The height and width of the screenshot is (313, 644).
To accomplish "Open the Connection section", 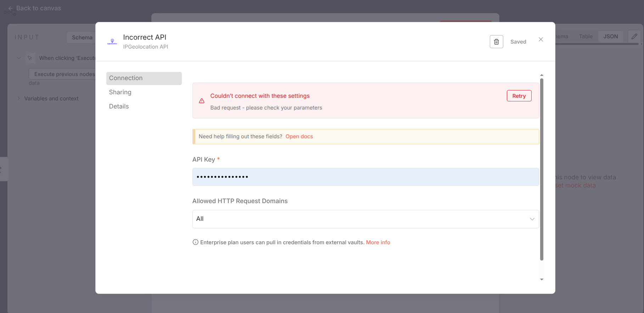I will [x=144, y=78].
